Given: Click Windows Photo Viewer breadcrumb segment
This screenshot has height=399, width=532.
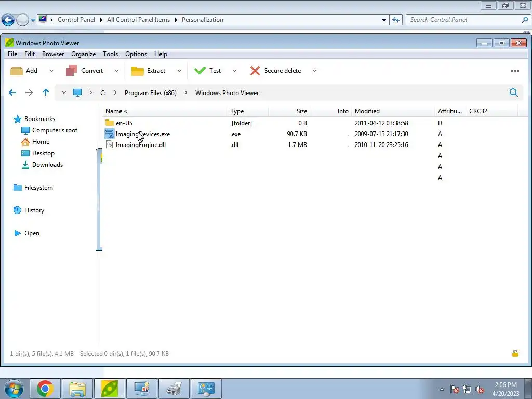Looking at the screenshot, I should coord(227,93).
